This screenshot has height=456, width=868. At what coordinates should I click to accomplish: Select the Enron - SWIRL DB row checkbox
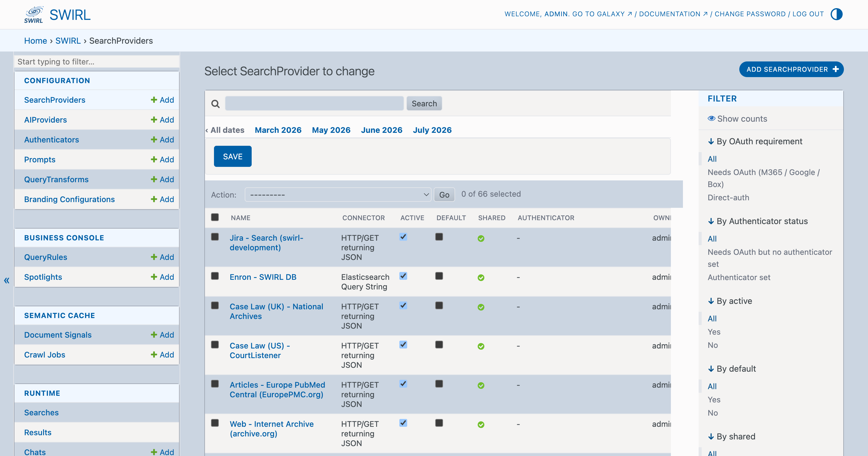pos(215,276)
